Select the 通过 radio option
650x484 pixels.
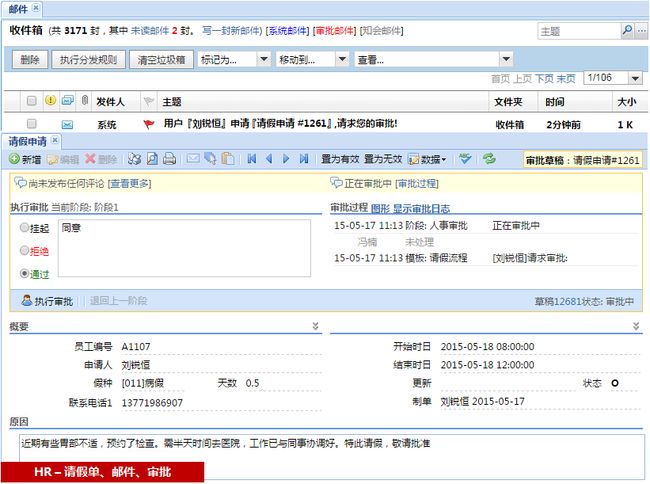pyautogui.click(x=24, y=273)
